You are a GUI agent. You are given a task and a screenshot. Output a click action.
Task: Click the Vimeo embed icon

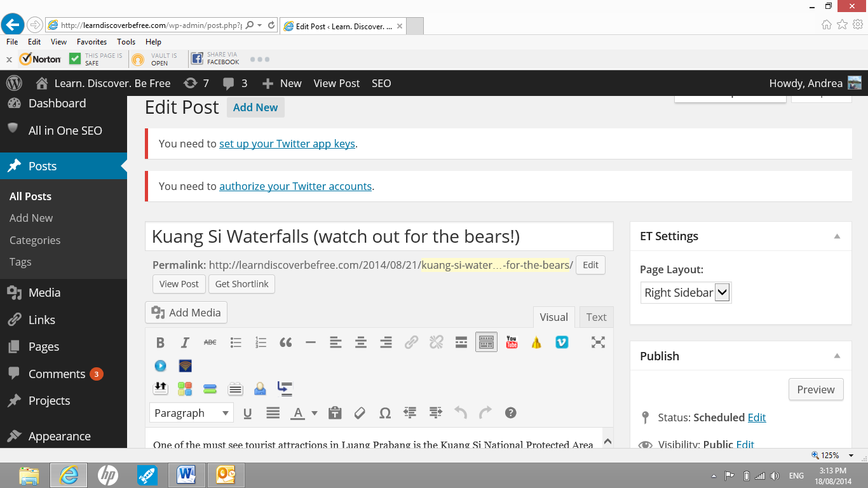click(x=562, y=342)
